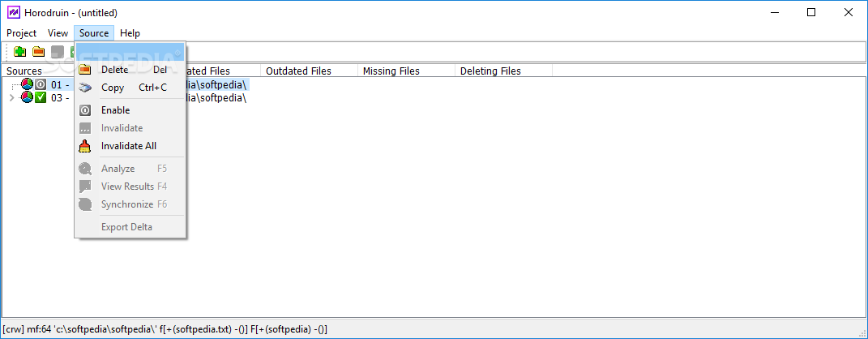Minimize the Horodruin window
Viewport: 868px width, 339px height.
(774, 13)
